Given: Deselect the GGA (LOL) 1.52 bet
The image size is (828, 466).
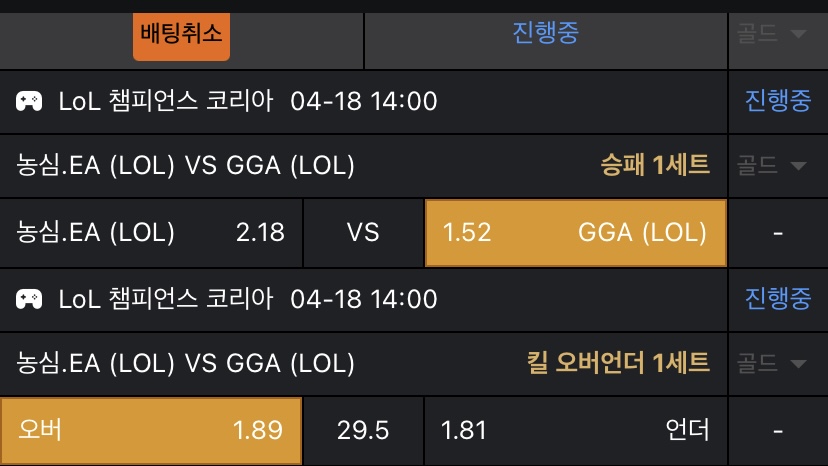Looking at the screenshot, I should pos(575,233).
